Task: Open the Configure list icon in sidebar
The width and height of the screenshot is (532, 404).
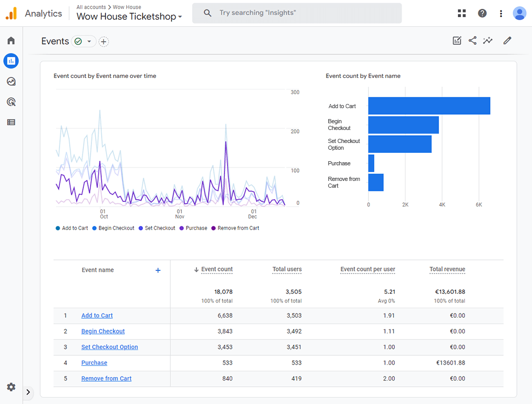Action: tap(11, 122)
